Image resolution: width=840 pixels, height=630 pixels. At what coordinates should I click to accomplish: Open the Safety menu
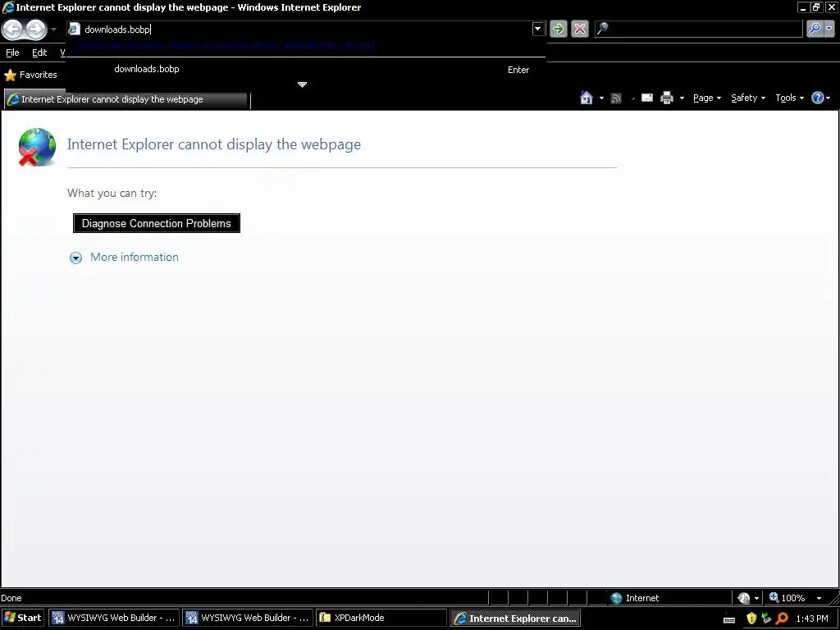click(x=748, y=98)
